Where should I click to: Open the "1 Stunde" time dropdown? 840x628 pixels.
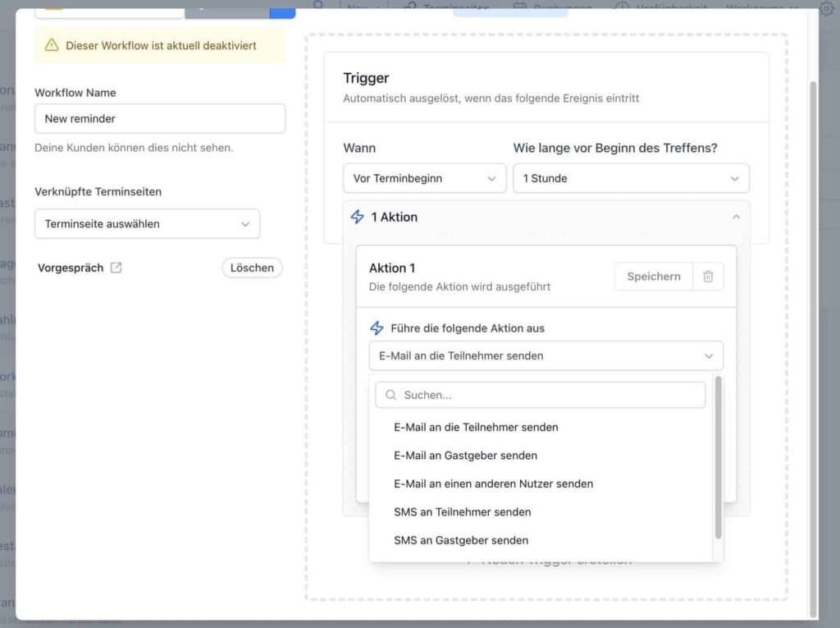pyautogui.click(x=630, y=178)
